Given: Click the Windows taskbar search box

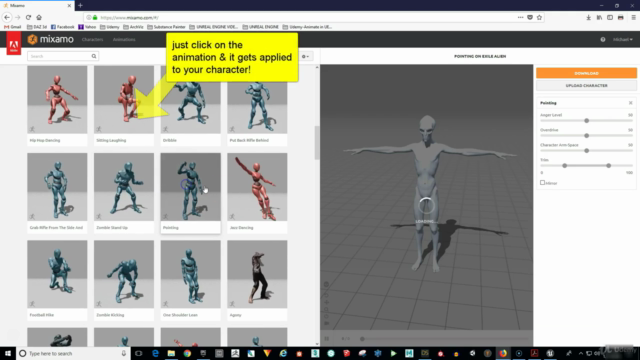Looking at the screenshot, I should click(x=73, y=353).
